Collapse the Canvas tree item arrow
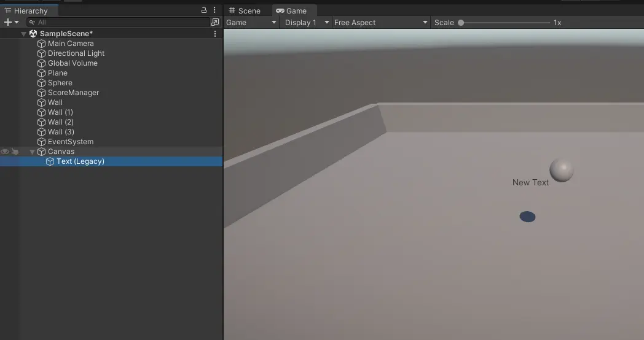The width and height of the screenshot is (644, 340). click(32, 152)
